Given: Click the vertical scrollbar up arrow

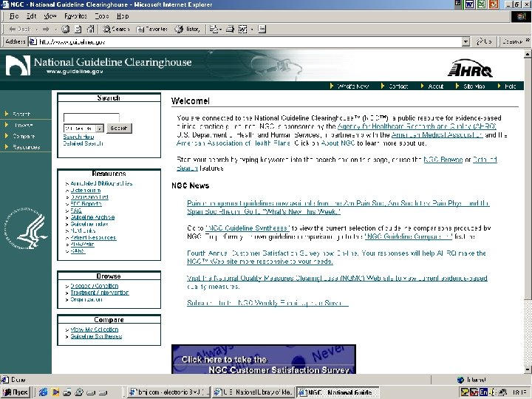Looking at the screenshot, I should (528, 54).
